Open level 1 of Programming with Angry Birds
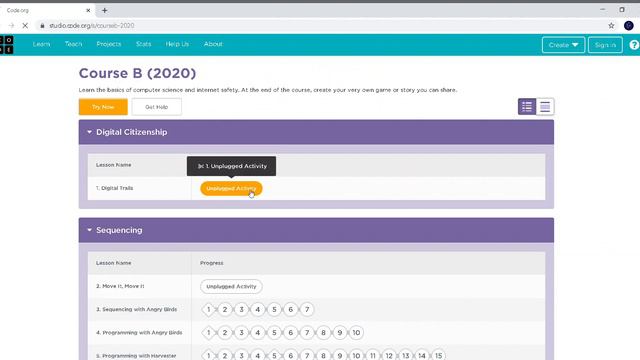 click(209, 333)
